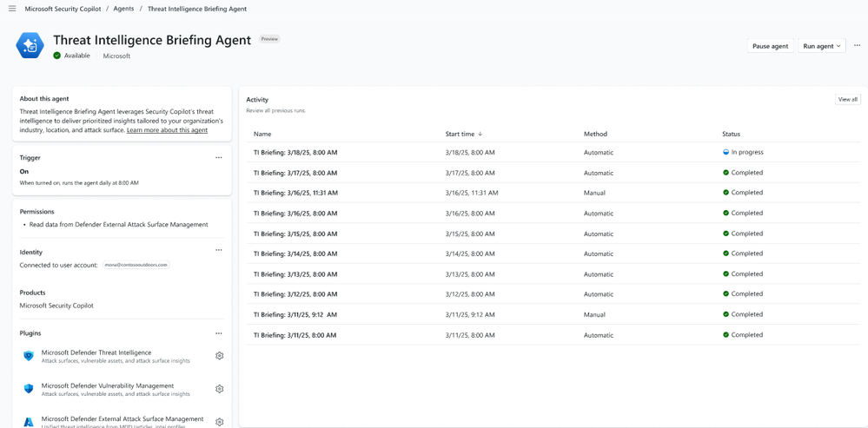The height and width of the screenshot is (428, 868).
Task: Click the Microsoft publisher label in header
Action: coord(116,56)
